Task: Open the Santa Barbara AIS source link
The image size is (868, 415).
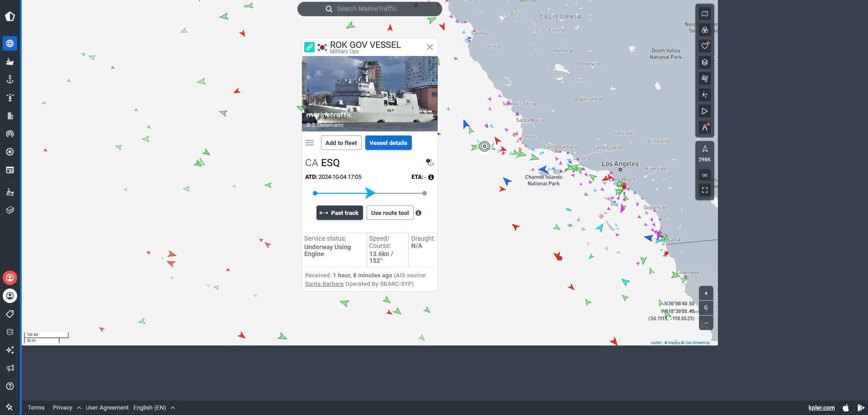Action: (324, 284)
